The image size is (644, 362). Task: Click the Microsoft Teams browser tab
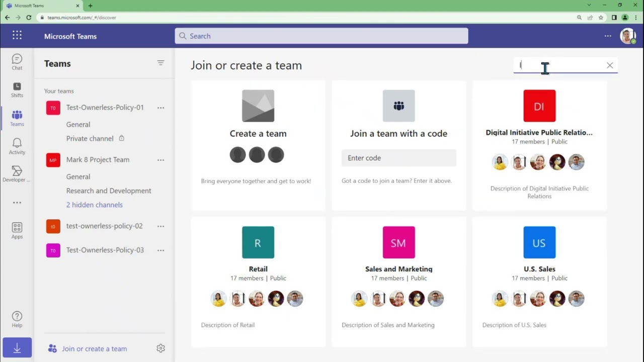pos(42,6)
